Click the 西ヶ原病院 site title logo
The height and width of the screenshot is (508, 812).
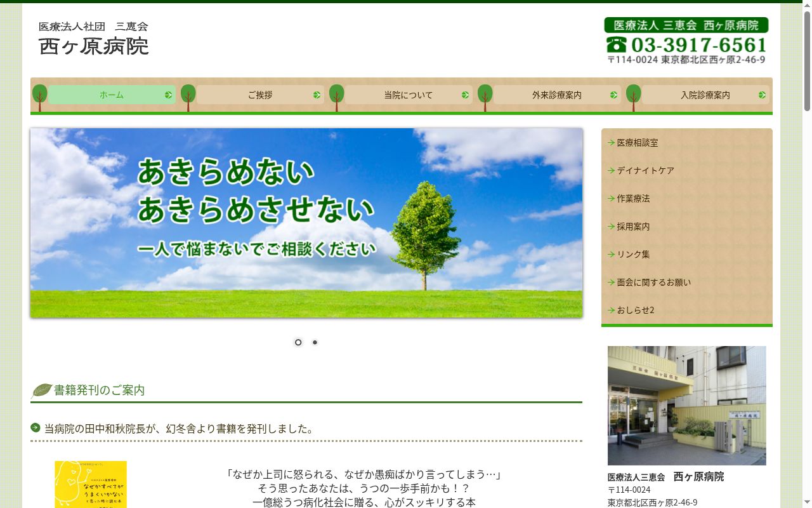pos(93,39)
